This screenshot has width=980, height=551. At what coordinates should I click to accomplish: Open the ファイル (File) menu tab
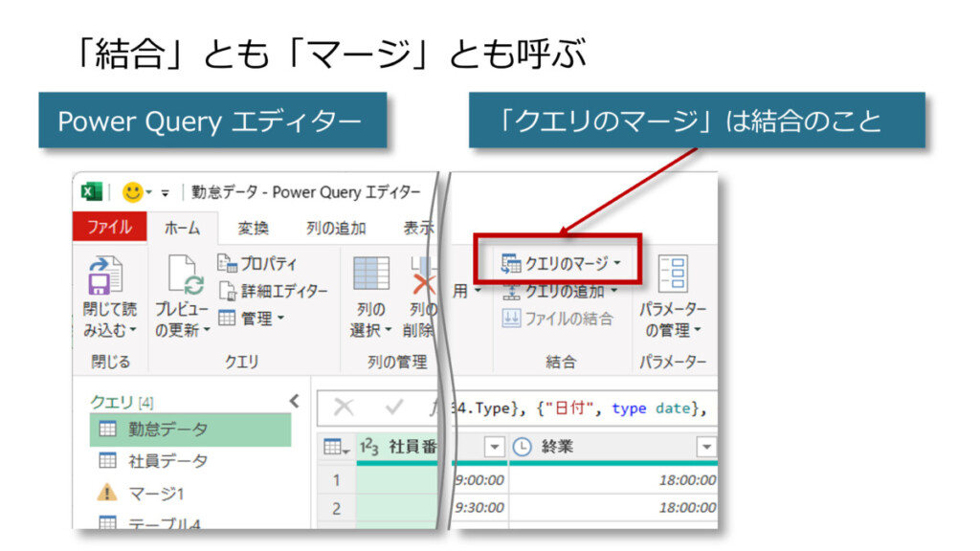pos(109,228)
